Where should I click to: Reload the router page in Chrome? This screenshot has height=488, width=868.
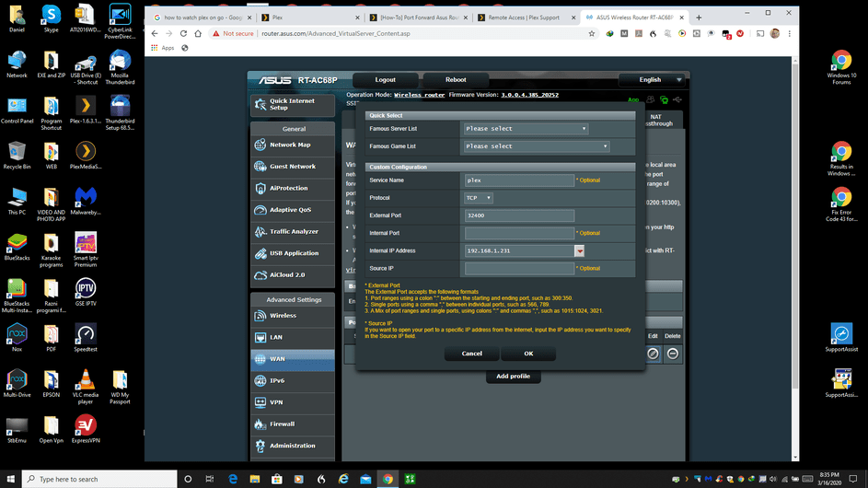point(183,33)
